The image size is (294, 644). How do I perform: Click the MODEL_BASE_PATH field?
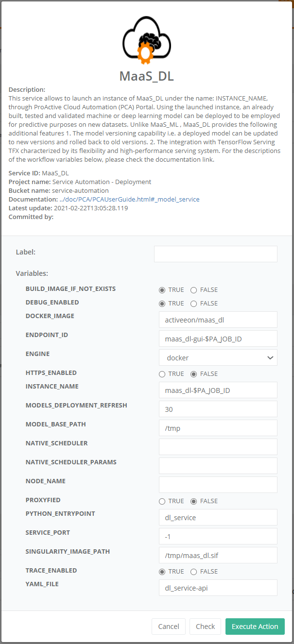coord(218,428)
